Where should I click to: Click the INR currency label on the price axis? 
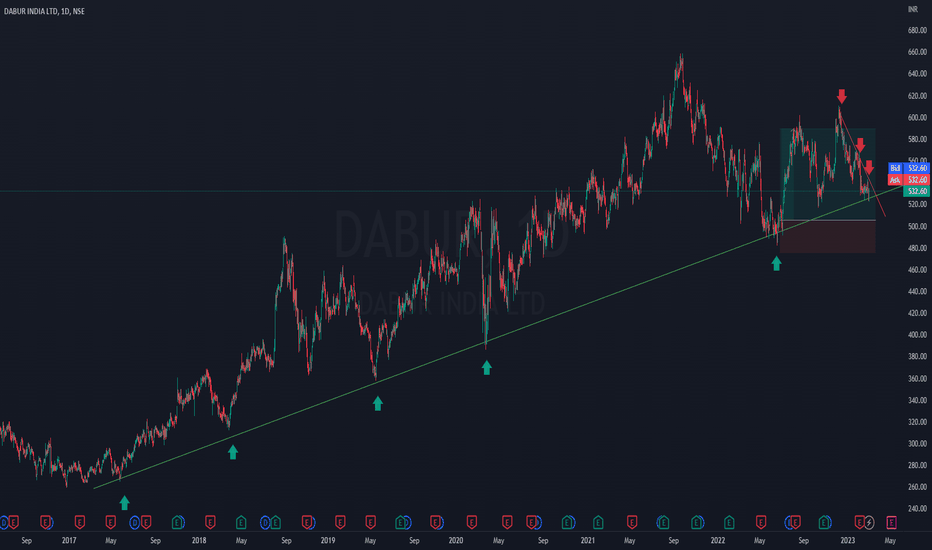[912, 9]
